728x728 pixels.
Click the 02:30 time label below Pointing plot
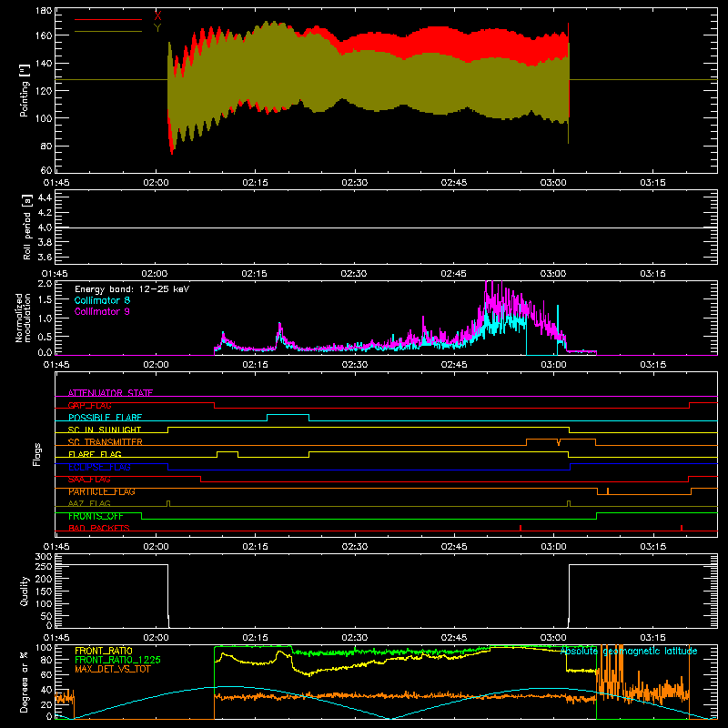click(x=354, y=183)
